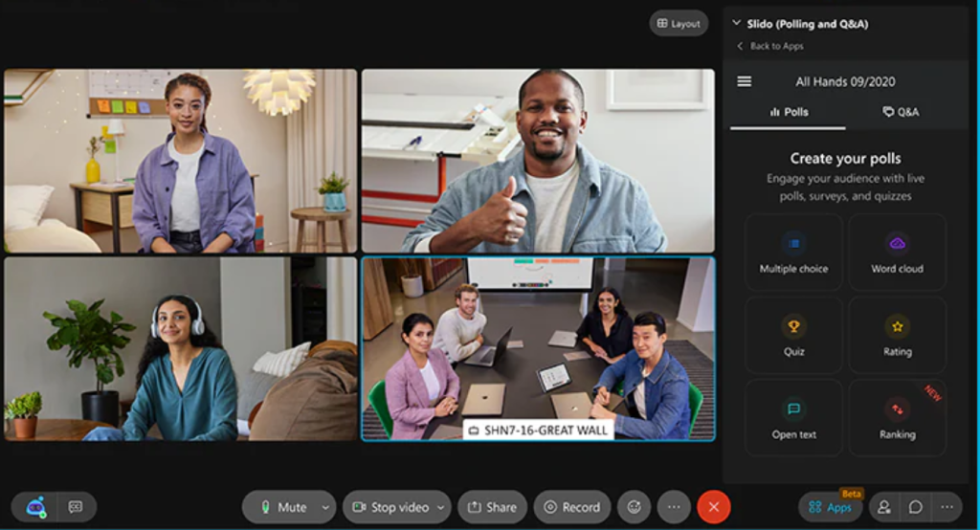The height and width of the screenshot is (530, 980).
Task: Open the Slido hamburger menu
Action: (x=744, y=81)
